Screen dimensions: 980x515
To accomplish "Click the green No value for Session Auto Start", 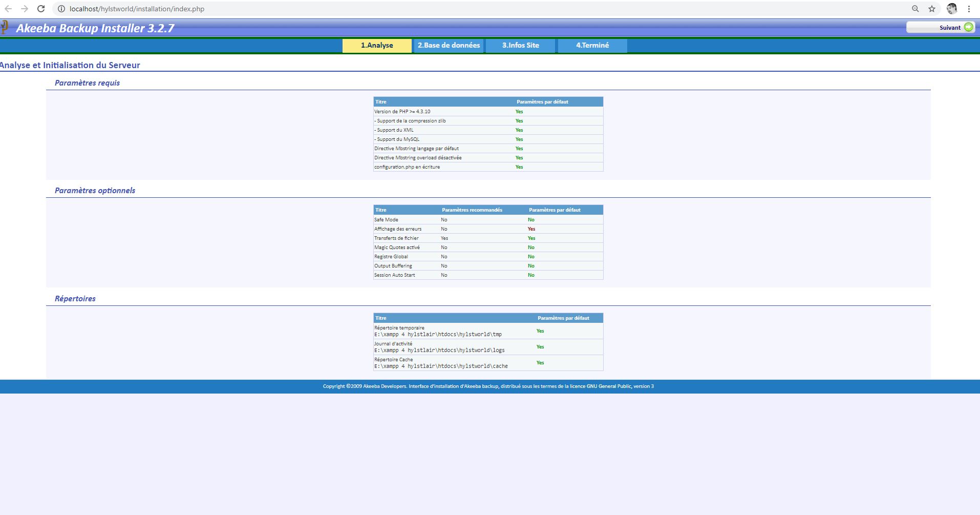I will pos(531,275).
